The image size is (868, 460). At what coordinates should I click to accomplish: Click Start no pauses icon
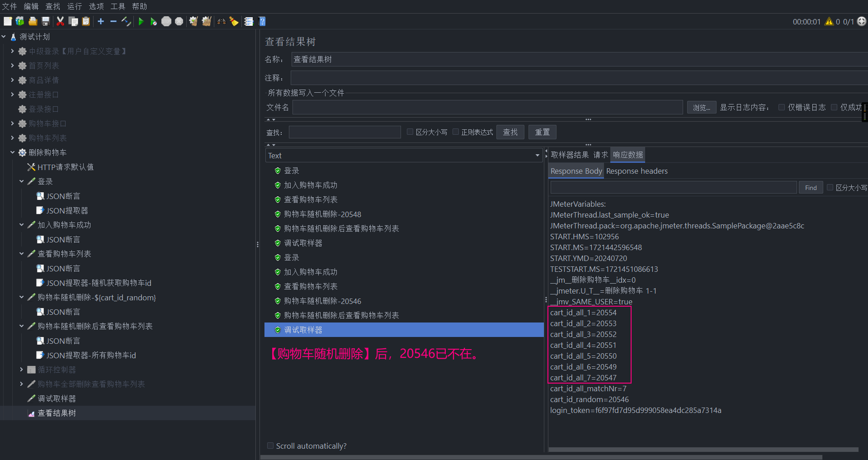(154, 21)
